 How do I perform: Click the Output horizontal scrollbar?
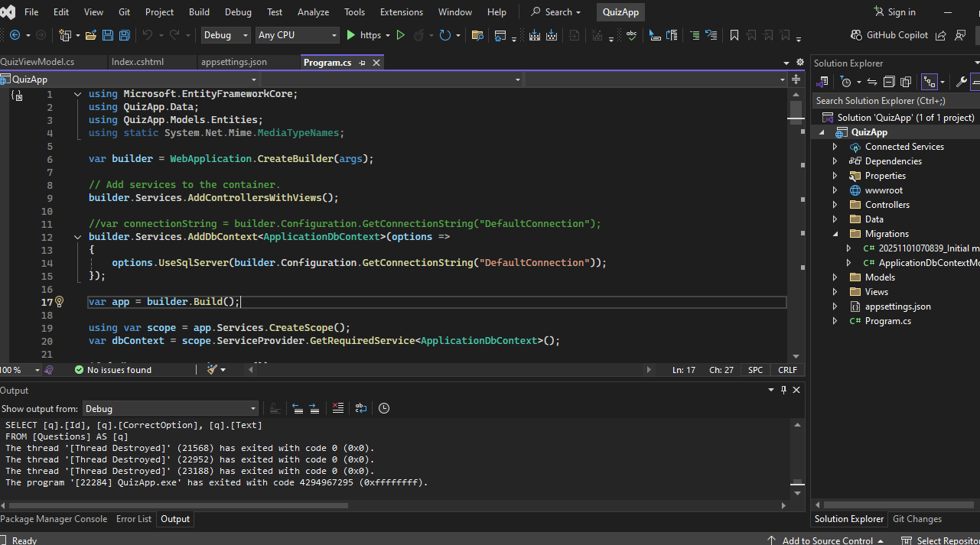[x=177, y=505]
